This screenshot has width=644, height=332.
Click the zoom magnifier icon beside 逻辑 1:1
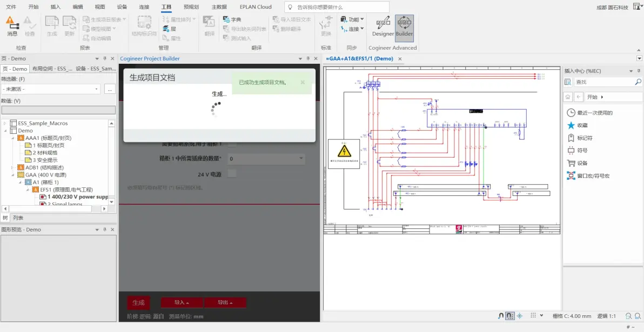click(628, 316)
